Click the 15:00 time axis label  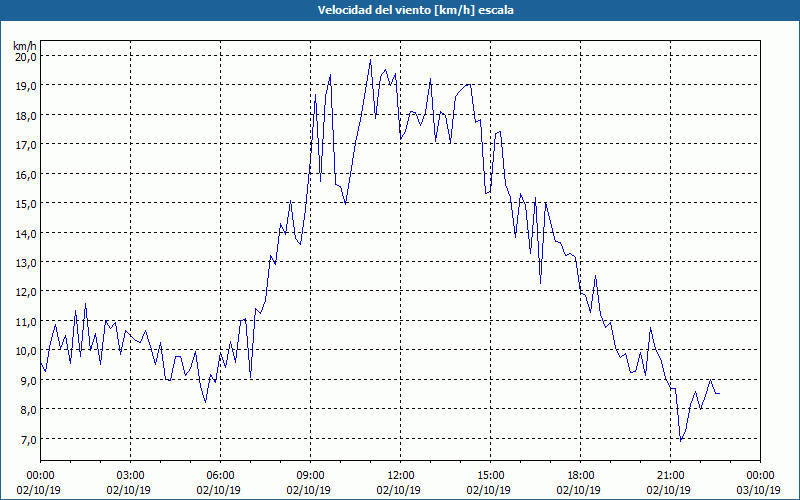(491, 476)
